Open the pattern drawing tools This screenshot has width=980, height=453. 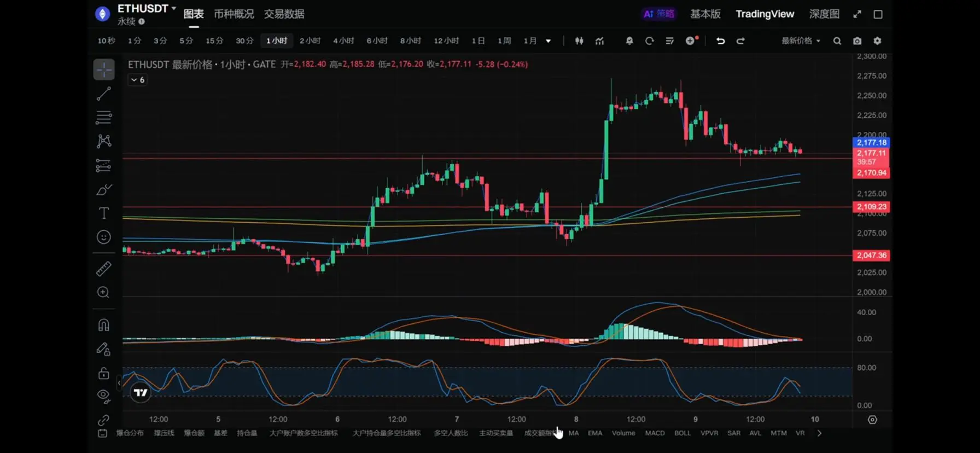[x=103, y=141]
